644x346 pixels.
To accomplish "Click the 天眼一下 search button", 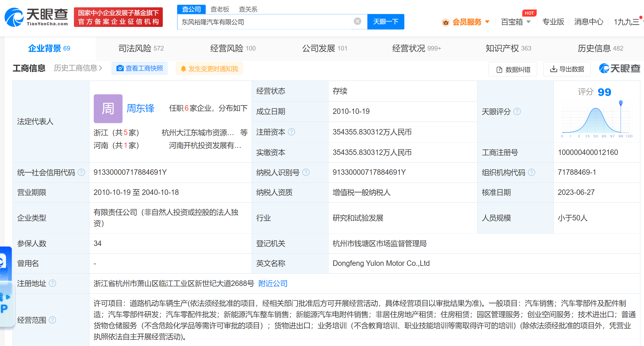I will (x=385, y=22).
